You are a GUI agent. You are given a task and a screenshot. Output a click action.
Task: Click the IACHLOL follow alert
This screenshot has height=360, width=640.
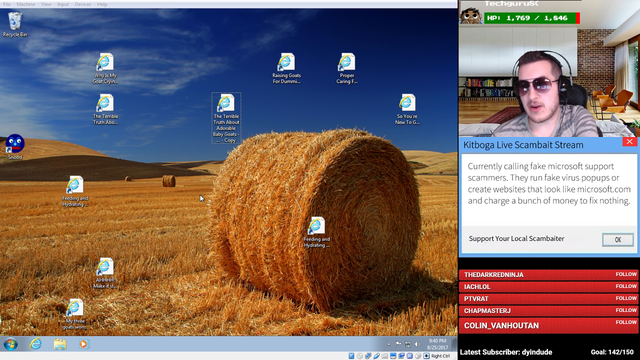548,287
